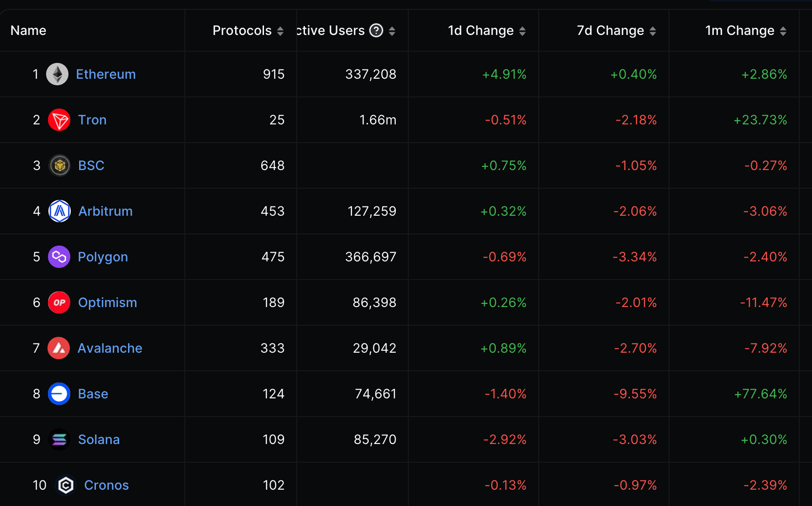
Task: Click the Ethereum chain logo icon
Action: coord(57,74)
